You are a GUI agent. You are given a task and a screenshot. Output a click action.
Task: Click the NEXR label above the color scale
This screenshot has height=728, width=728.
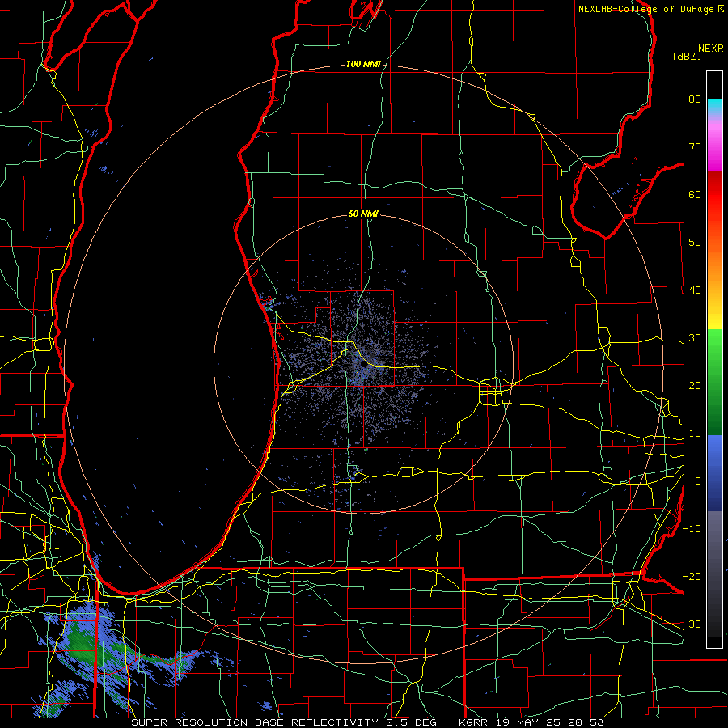(711, 49)
